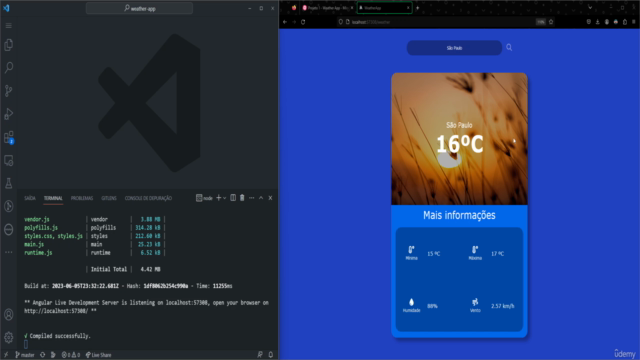Click the Mínima thermometer icon
640x360 pixels.
[x=411, y=249]
